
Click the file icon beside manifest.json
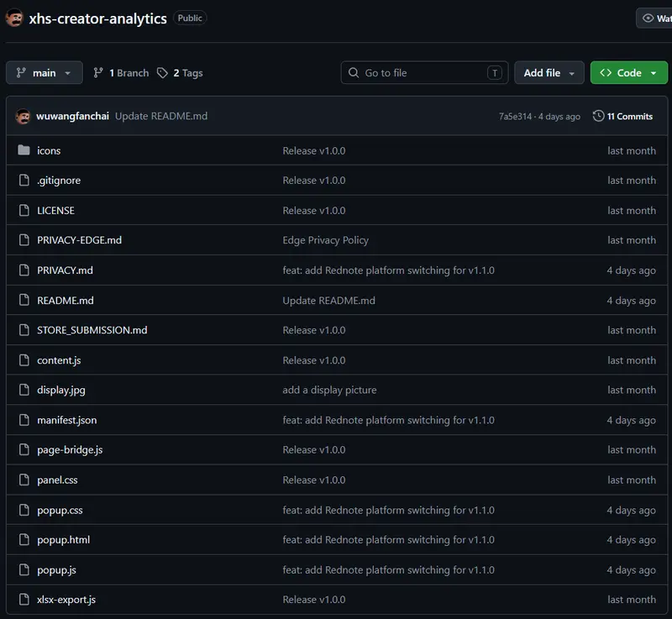[24, 420]
